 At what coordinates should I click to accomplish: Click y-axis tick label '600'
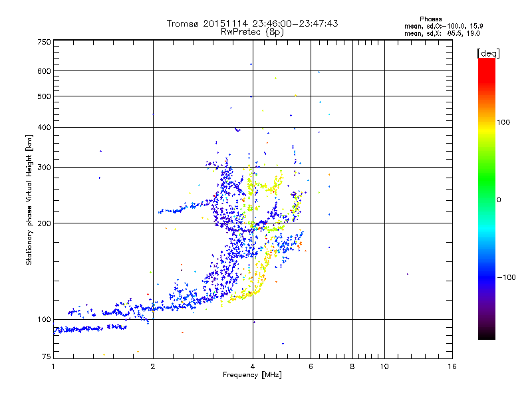tap(44, 71)
